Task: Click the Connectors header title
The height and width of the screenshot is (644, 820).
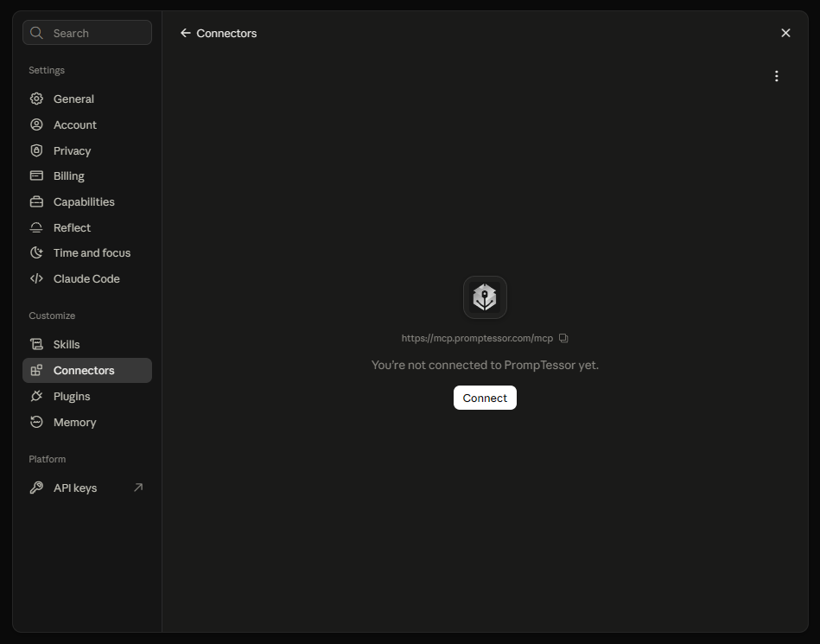Action: (x=226, y=33)
